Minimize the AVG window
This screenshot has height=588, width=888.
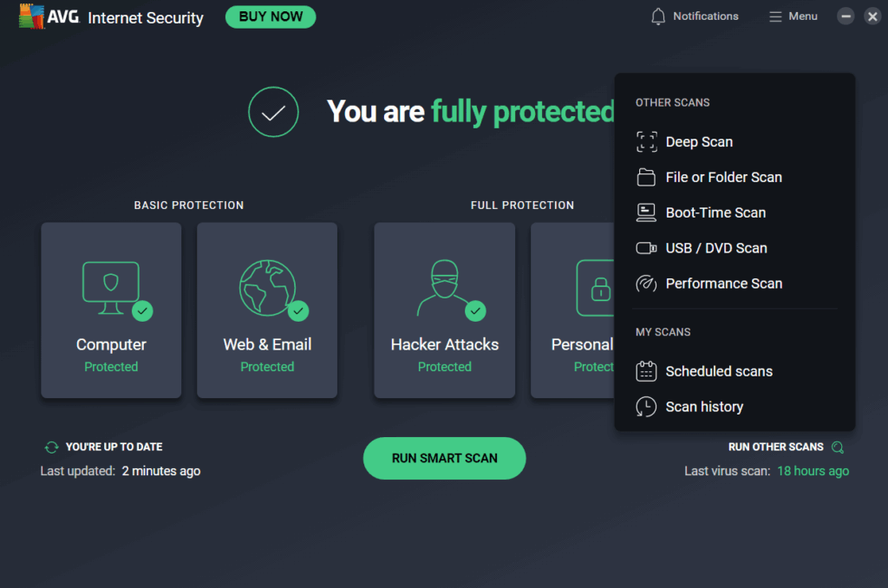846,16
